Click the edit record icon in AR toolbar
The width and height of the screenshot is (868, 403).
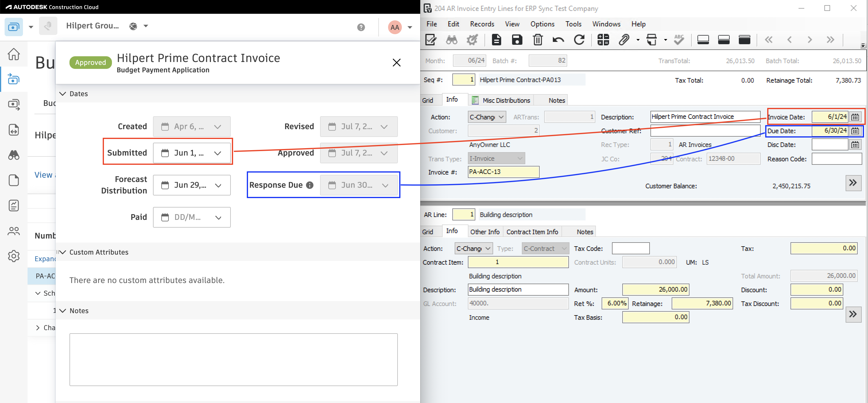point(431,40)
